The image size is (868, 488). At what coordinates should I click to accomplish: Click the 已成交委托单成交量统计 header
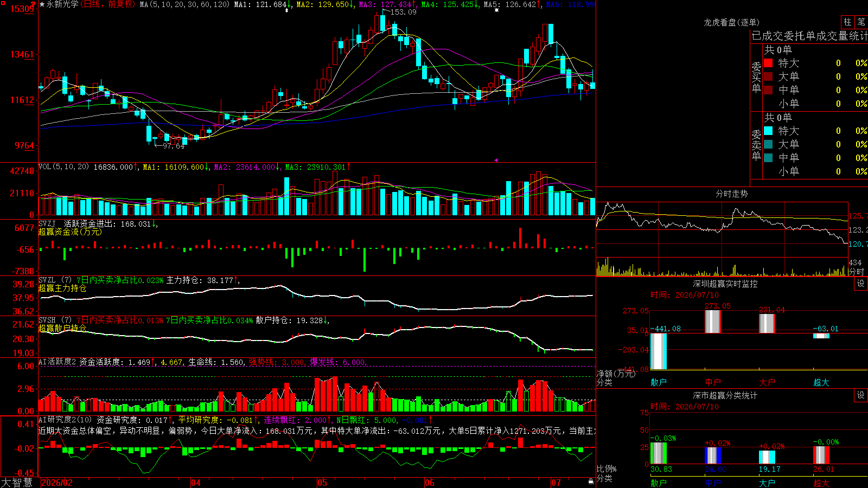point(809,36)
